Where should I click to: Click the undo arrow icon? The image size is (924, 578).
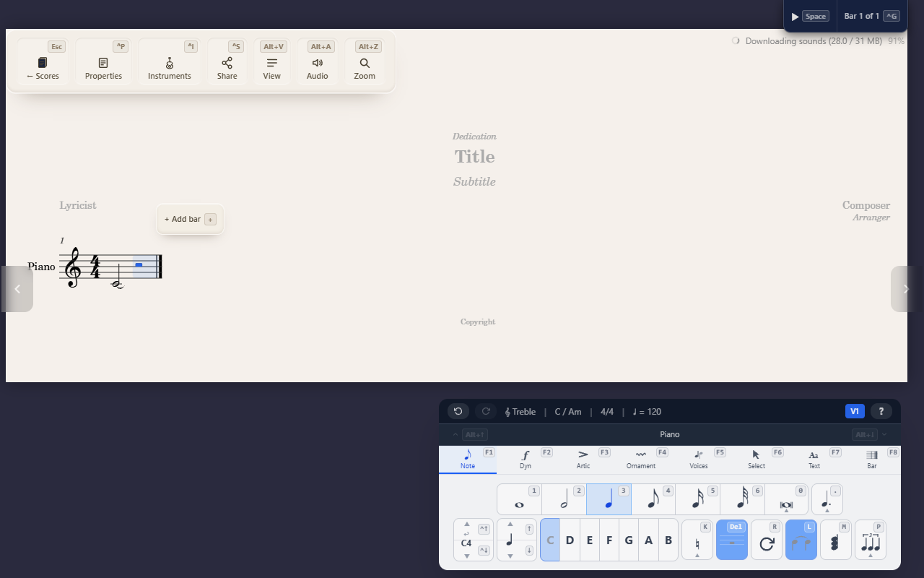[x=458, y=411]
